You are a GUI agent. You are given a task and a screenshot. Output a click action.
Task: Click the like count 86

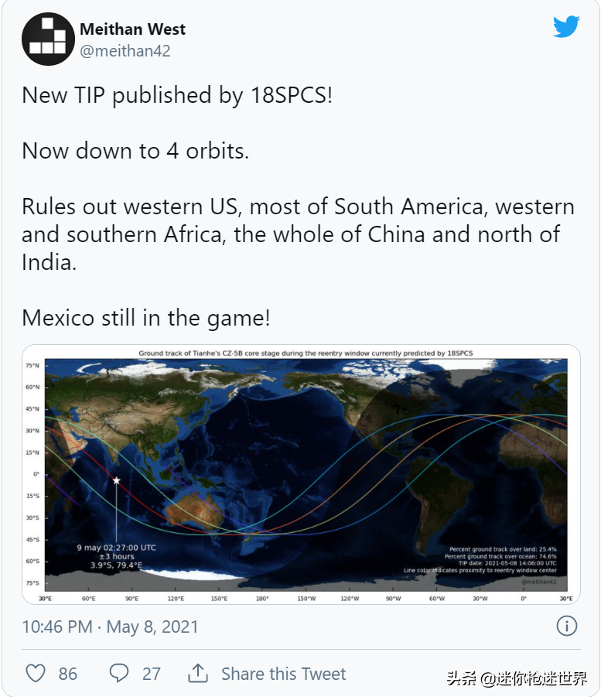(68, 674)
